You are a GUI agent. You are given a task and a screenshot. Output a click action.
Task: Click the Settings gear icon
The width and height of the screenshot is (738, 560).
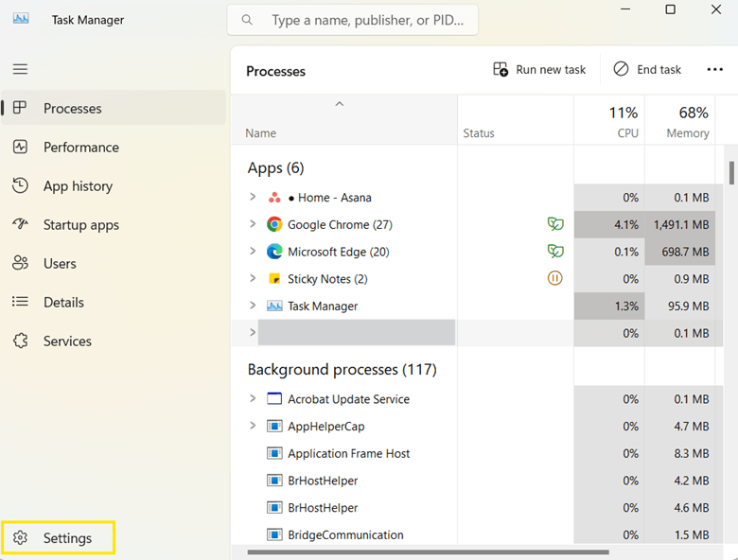(20, 537)
